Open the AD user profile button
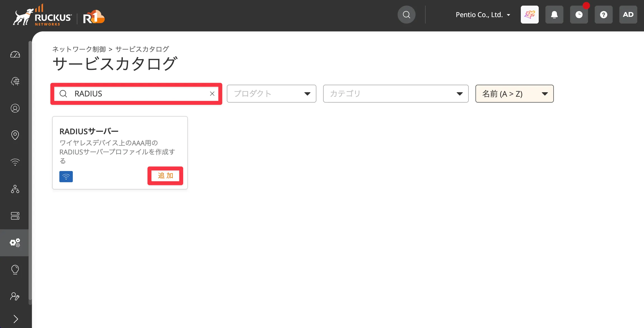The height and width of the screenshot is (328, 644). (628, 15)
